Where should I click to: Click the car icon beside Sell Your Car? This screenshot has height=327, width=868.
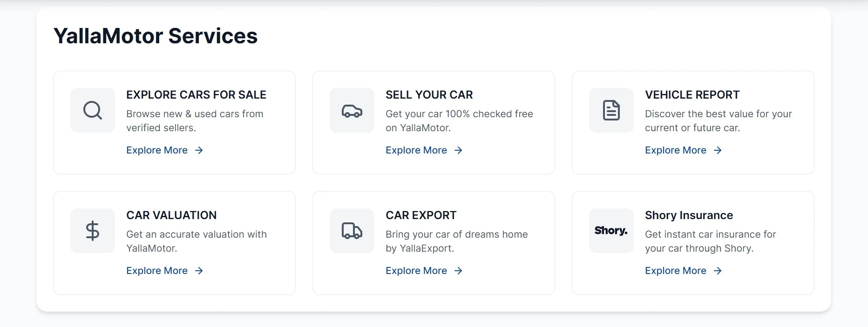click(x=352, y=111)
